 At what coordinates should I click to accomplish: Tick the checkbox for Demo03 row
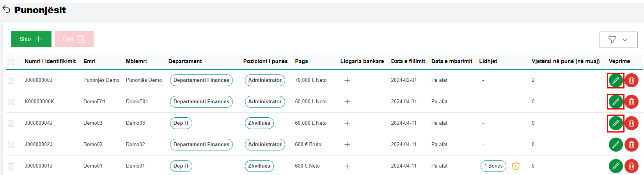11,123
